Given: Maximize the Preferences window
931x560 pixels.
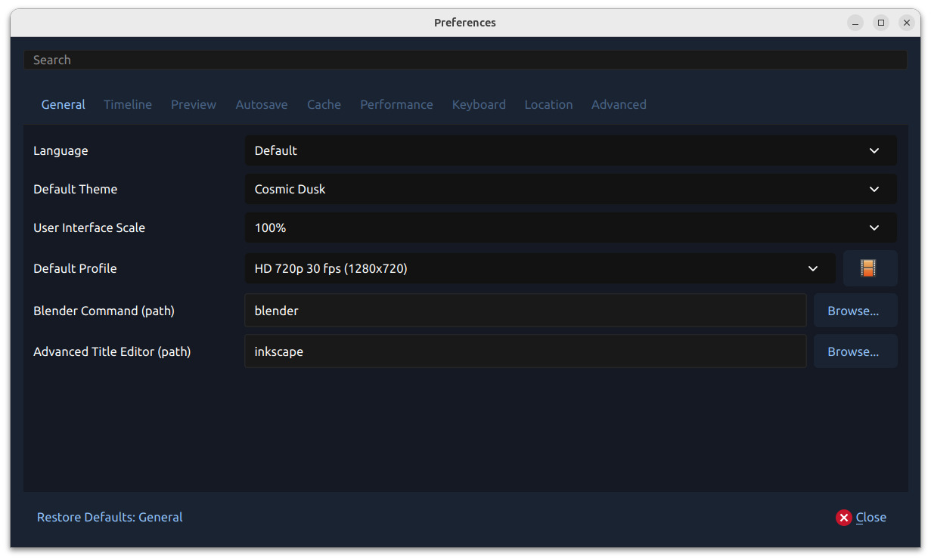Looking at the screenshot, I should tap(881, 23).
